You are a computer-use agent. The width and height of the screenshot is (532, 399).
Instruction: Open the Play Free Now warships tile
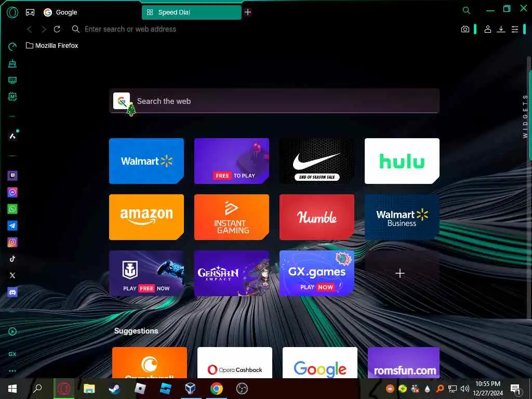[146, 273]
